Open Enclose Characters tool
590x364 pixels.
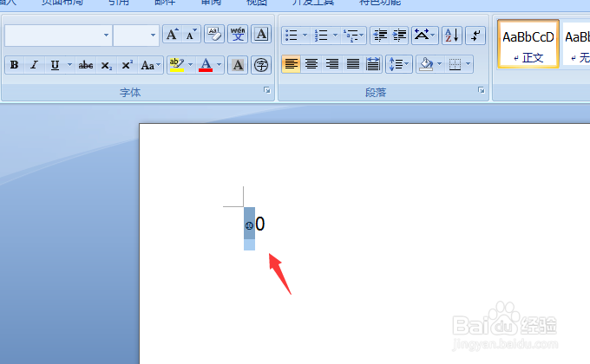pyautogui.click(x=261, y=65)
